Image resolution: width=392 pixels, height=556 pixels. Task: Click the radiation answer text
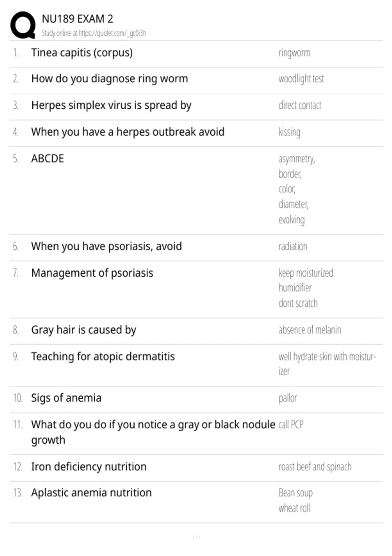293,246
